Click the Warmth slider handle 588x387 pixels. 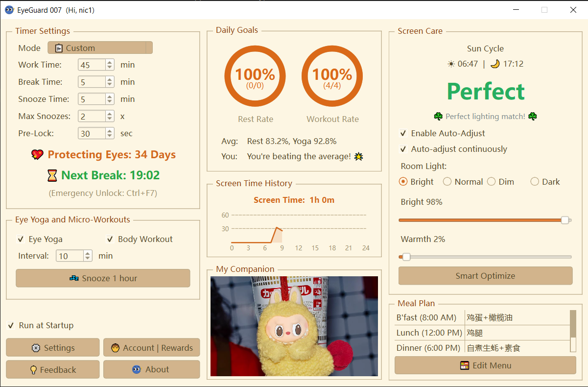pos(405,257)
